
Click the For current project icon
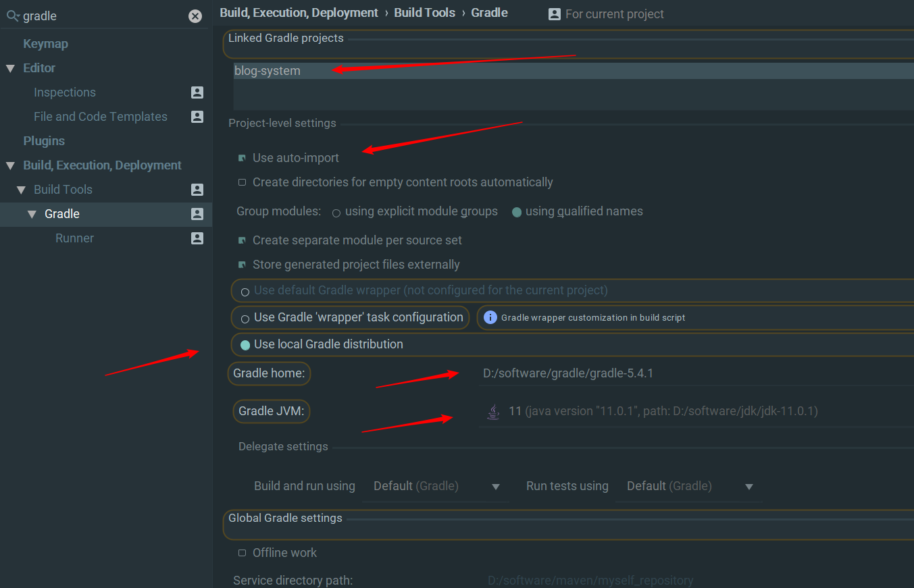555,14
